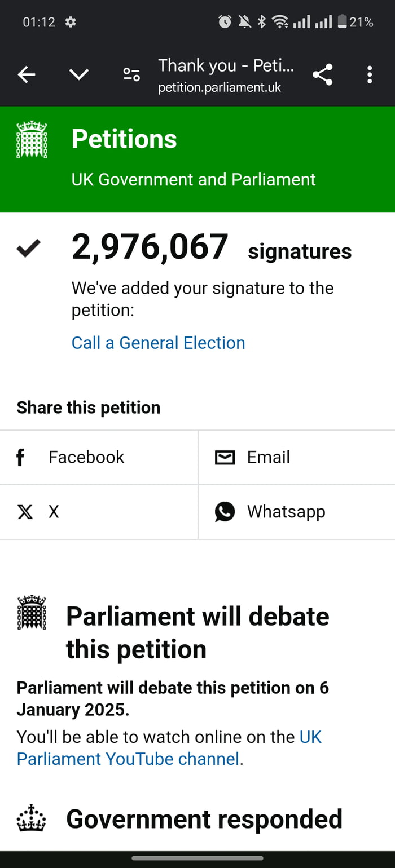This screenshot has height=868, width=395.
Task: Click the Parliament portcullis crest in the green banner
Action: point(32,139)
